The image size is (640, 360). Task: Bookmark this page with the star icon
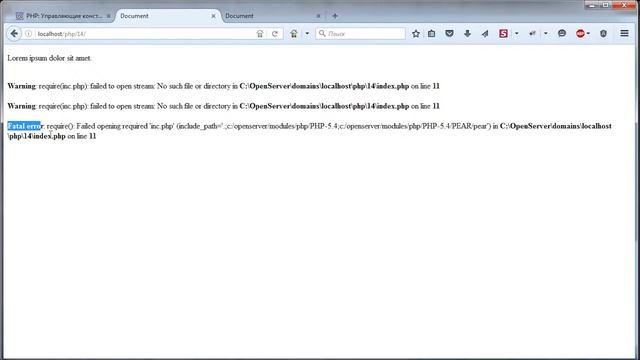[x=416, y=34]
